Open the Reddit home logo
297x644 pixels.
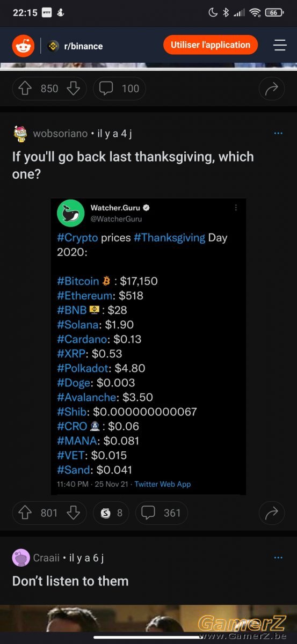(x=23, y=46)
